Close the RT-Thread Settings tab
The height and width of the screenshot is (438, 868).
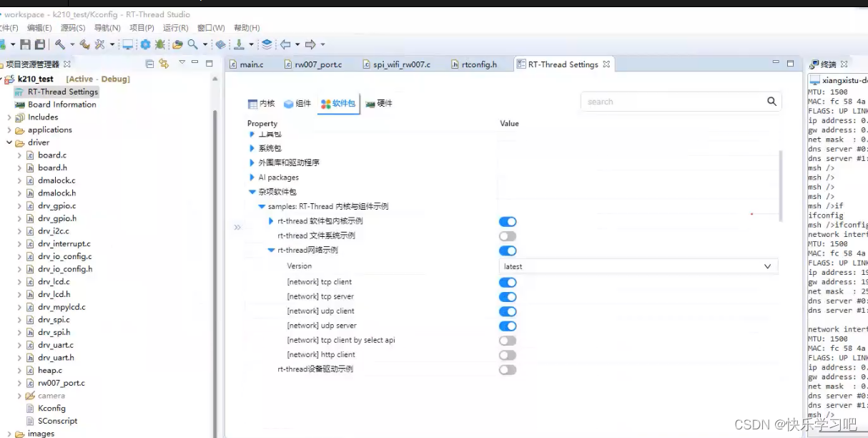(x=606, y=64)
